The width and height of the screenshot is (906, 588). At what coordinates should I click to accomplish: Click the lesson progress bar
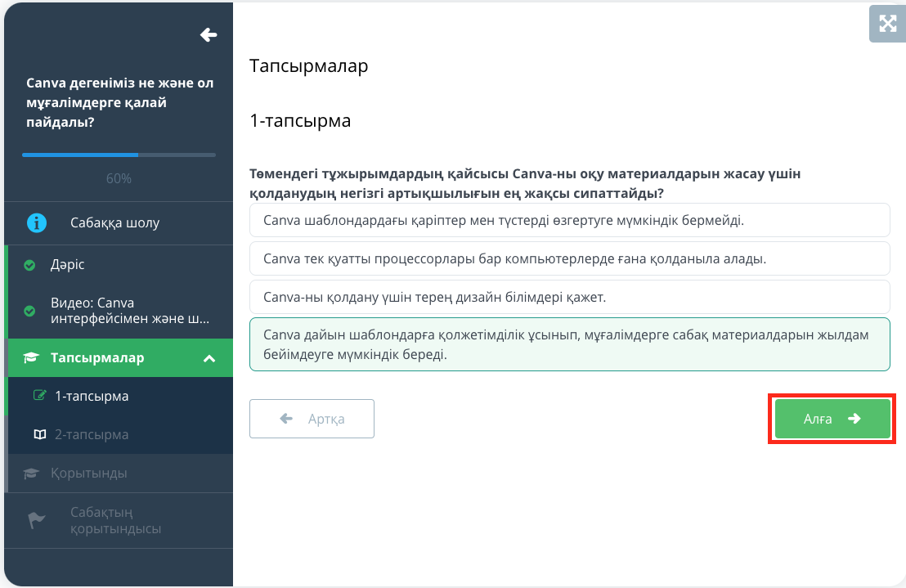tap(119, 155)
